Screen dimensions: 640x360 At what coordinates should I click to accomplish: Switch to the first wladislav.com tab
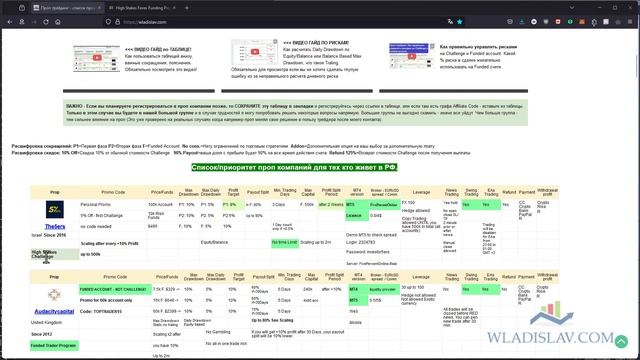click(67, 8)
